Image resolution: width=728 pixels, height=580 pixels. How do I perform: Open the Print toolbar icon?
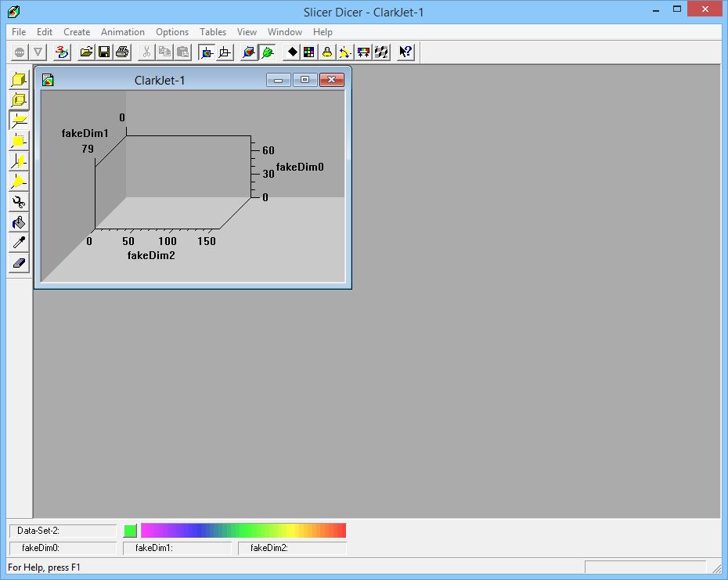coord(123,52)
